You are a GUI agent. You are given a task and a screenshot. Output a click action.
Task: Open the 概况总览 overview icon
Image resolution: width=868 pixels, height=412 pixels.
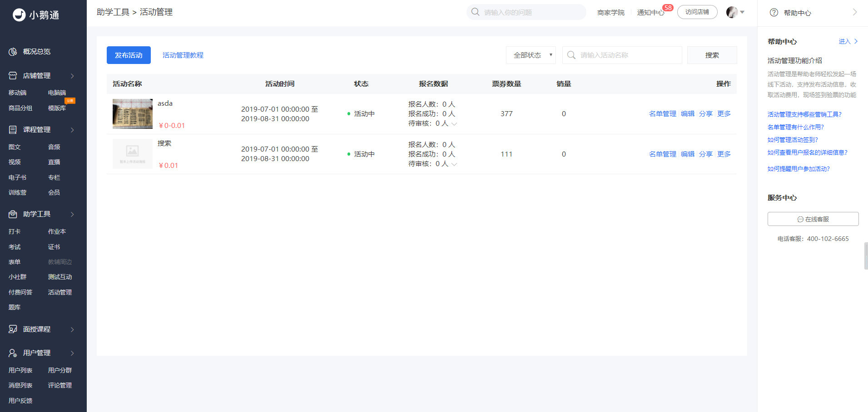(x=13, y=52)
